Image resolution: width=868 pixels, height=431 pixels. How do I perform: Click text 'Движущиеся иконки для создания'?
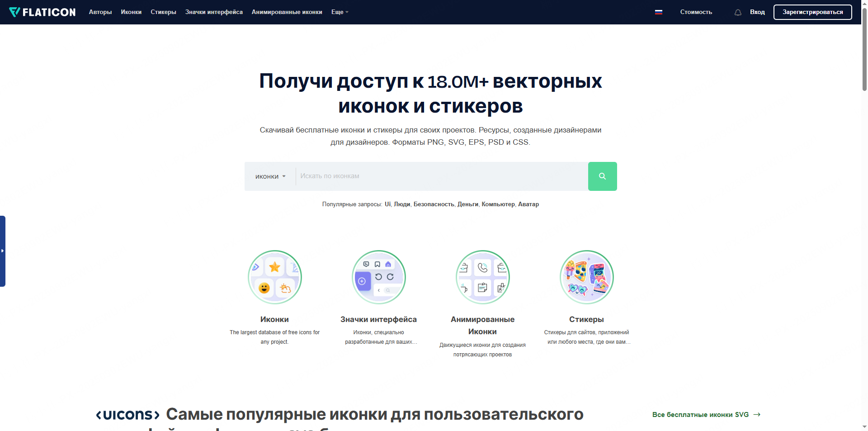coord(482,345)
